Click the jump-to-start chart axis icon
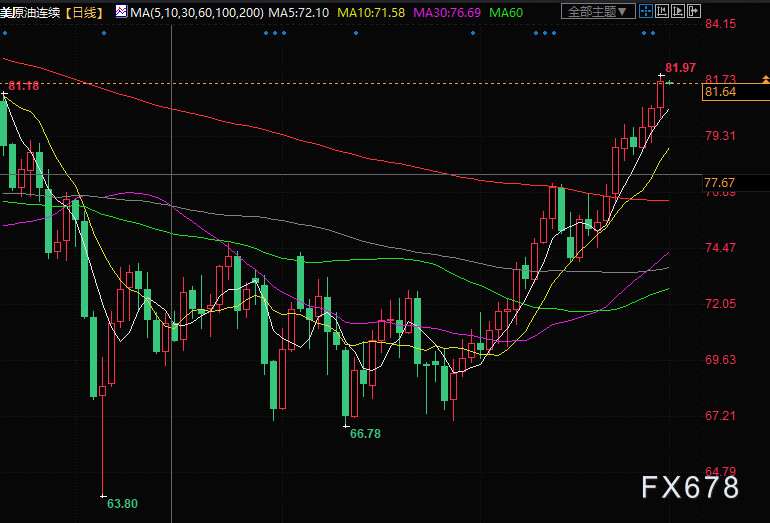Viewport: 770px width, 523px height. (662, 11)
